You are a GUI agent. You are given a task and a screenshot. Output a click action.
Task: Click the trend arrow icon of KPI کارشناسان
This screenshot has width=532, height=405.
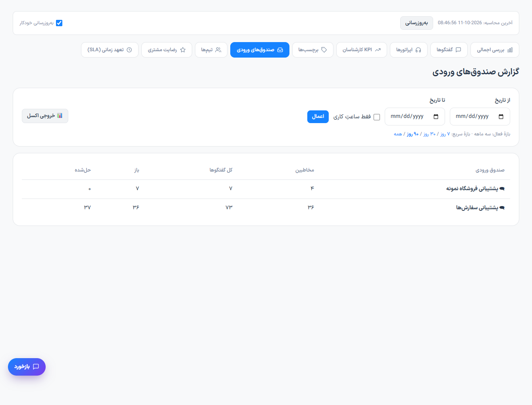click(x=378, y=50)
